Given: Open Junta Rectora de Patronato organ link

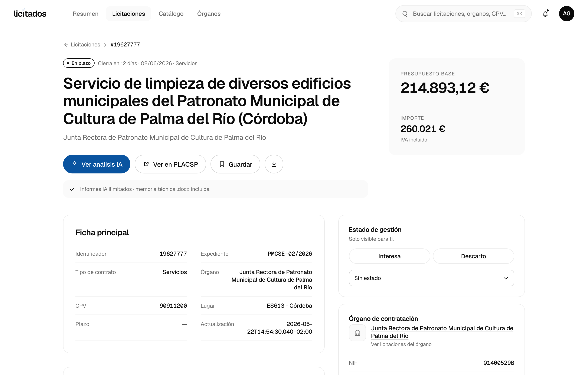Looking at the screenshot, I should coord(442,332).
